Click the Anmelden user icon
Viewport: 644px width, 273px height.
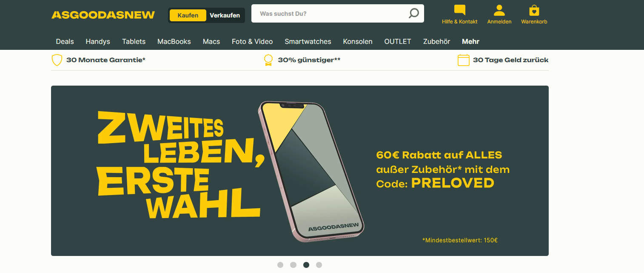[x=499, y=10]
